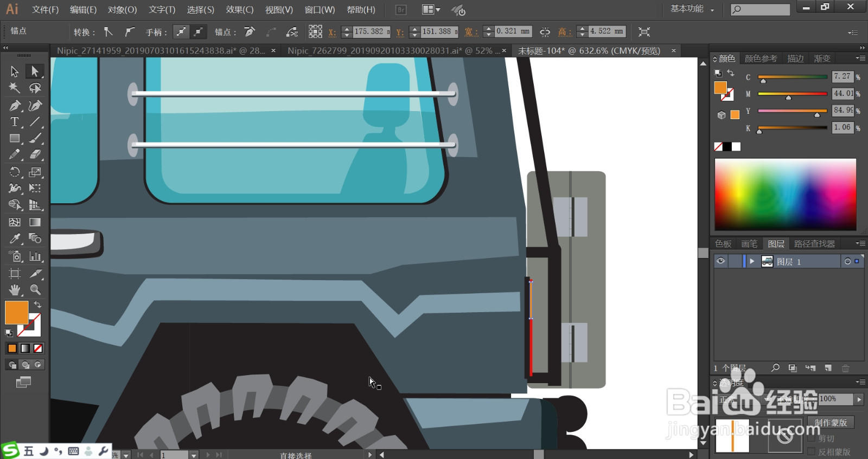Select the Line Segment tool
This screenshot has width=868, height=459.
pyautogui.click(x=35, y=121)
